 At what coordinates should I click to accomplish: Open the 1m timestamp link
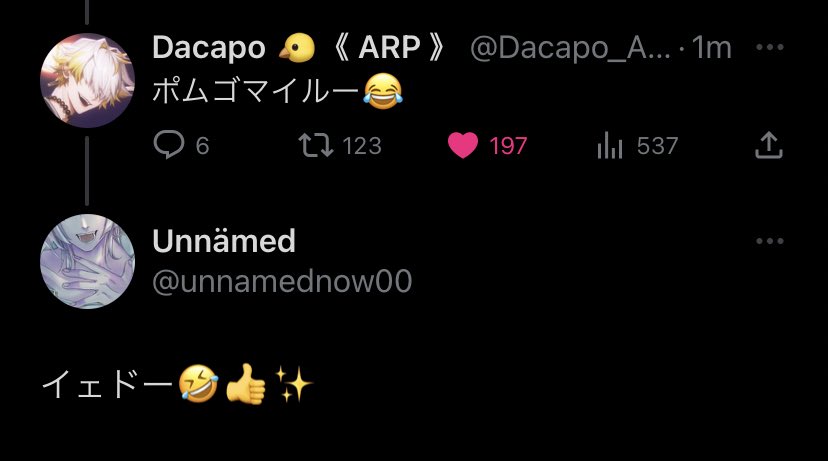pos(711,48)
